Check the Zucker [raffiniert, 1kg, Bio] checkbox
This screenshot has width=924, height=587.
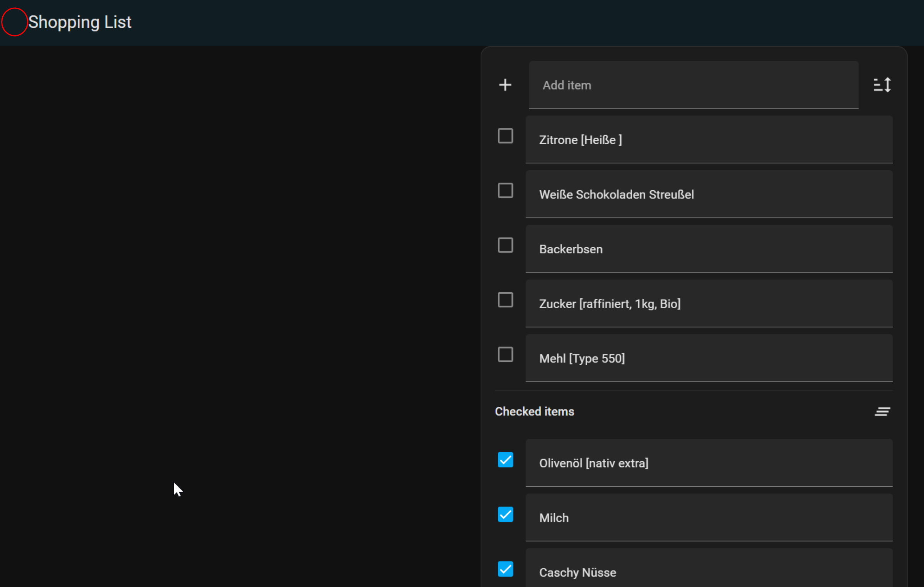tap(505, 299)
